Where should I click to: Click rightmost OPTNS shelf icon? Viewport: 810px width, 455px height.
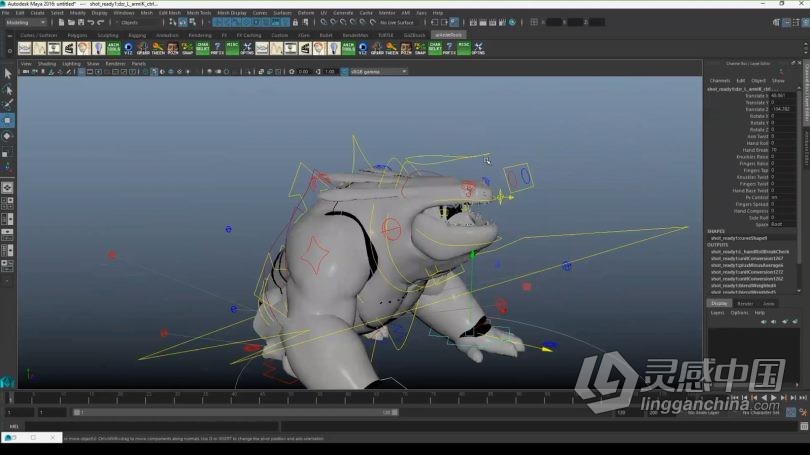(478, 49)
